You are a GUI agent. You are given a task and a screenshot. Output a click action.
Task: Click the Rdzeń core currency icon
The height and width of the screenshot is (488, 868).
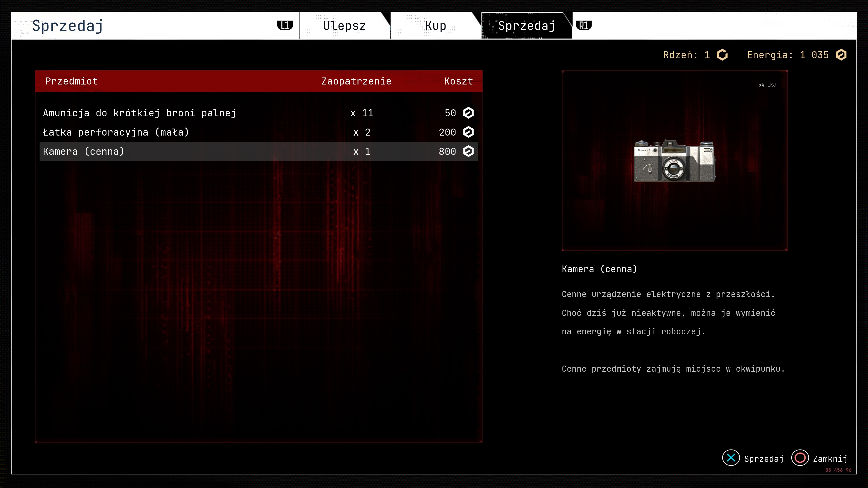point(722,55)
